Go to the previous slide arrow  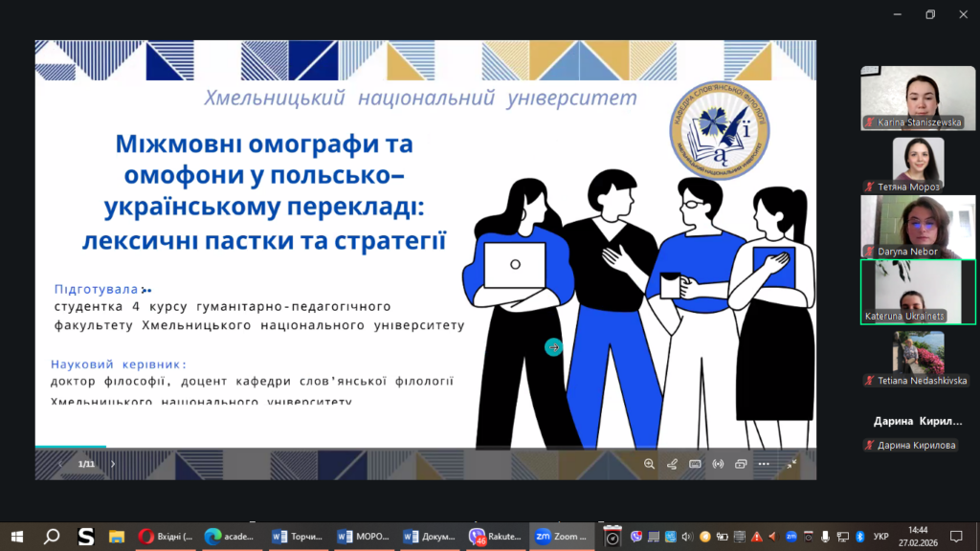59,464
